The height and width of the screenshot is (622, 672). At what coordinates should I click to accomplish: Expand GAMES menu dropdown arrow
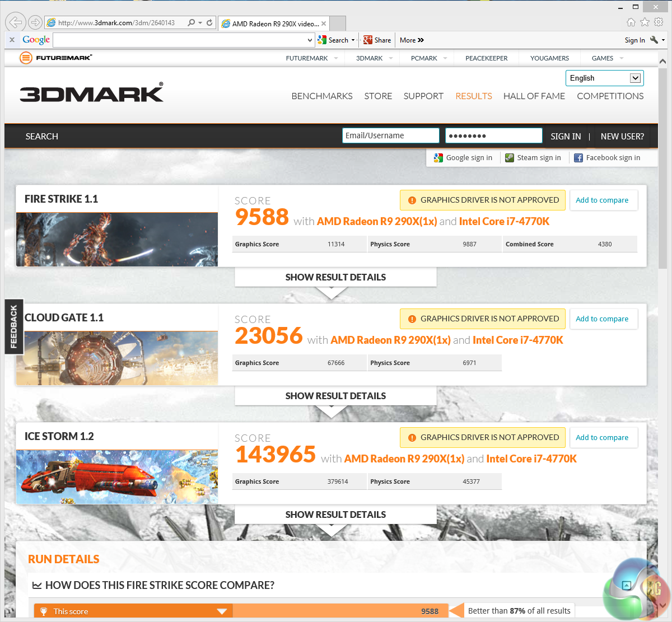coord(621,58)
